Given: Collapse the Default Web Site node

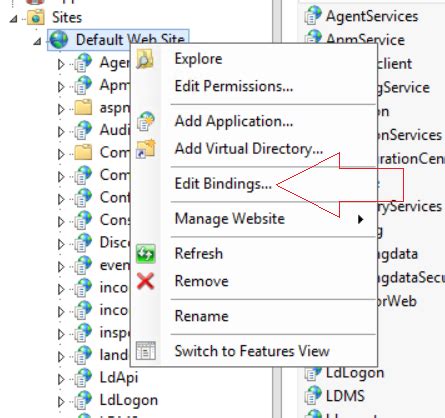Looking at the screenshot, I should click(37, 41).
